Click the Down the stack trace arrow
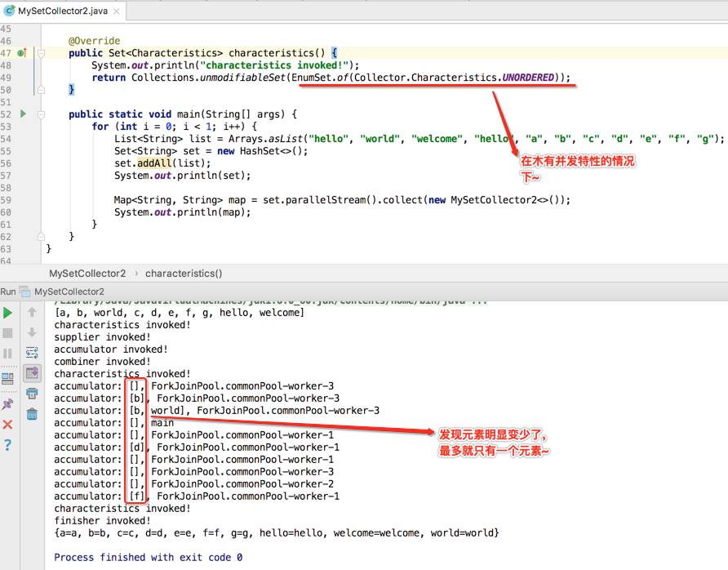This screenshot has height=570, width=728. [32, 332]
